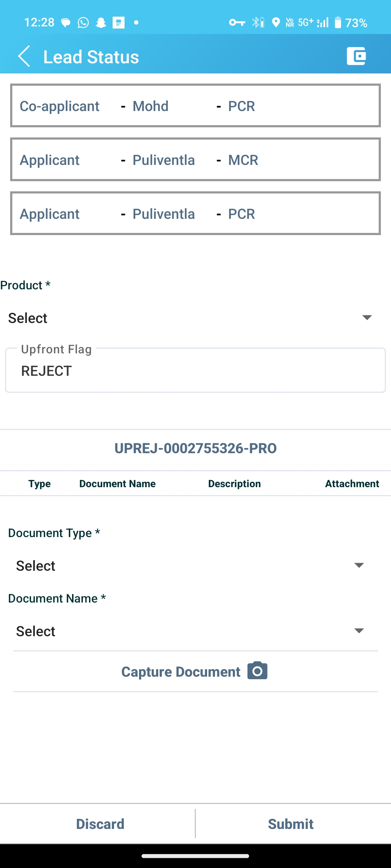Expand the Document Type dropdown

pyautogui.click(x=359, y=565)
